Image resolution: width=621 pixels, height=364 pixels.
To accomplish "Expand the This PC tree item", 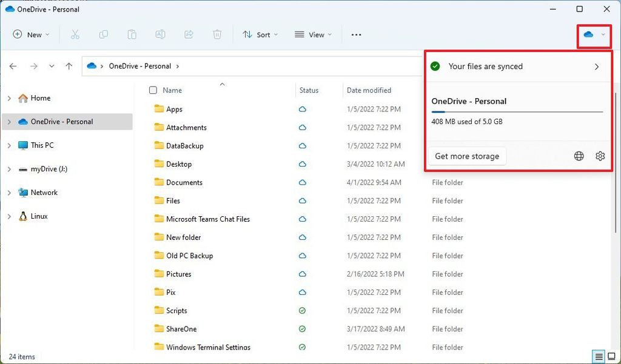I will pos(9,145).
